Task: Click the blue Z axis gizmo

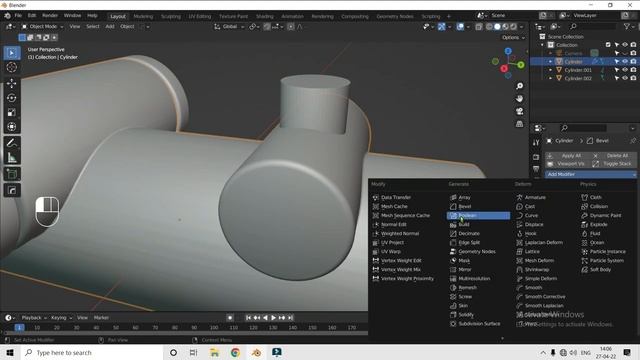Action: [508, 51]
